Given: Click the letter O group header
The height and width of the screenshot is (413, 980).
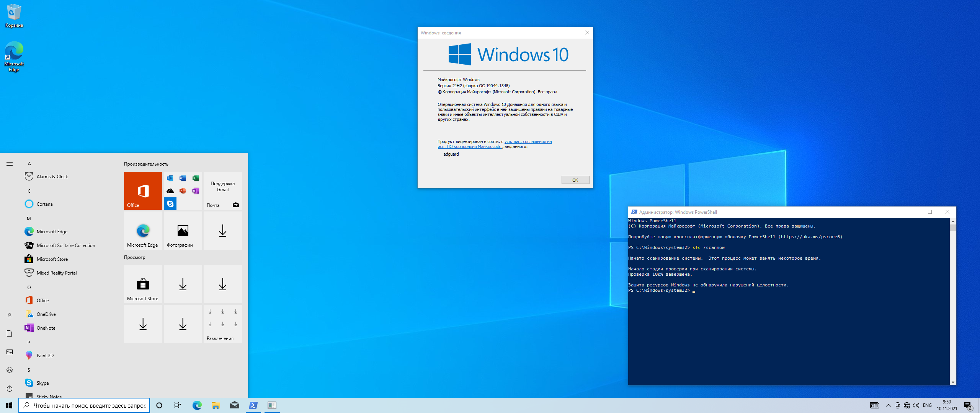Looking at the screenshot, I should click(29, 287).
